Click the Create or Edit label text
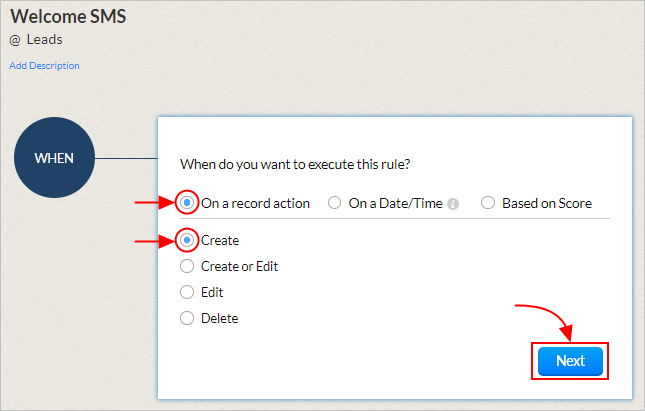Viewport: 645px width, 411px height. click(x=239, y=267)
